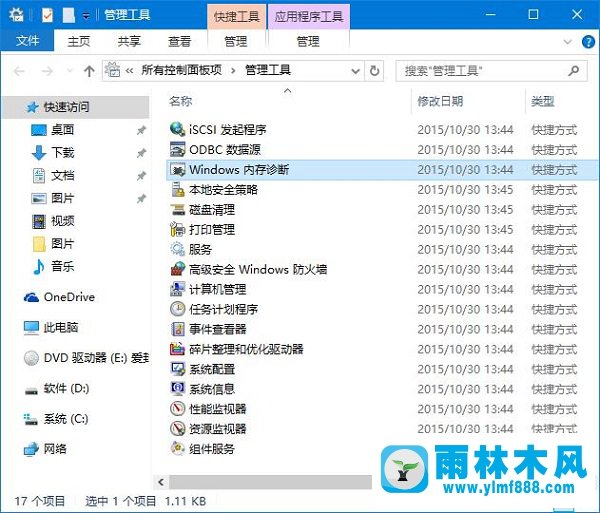Image resolution: width=600 pixels, height=513 pixels.
Task: Click the horizontal scrollbar thumb
Action: click(x=271, y=482)
